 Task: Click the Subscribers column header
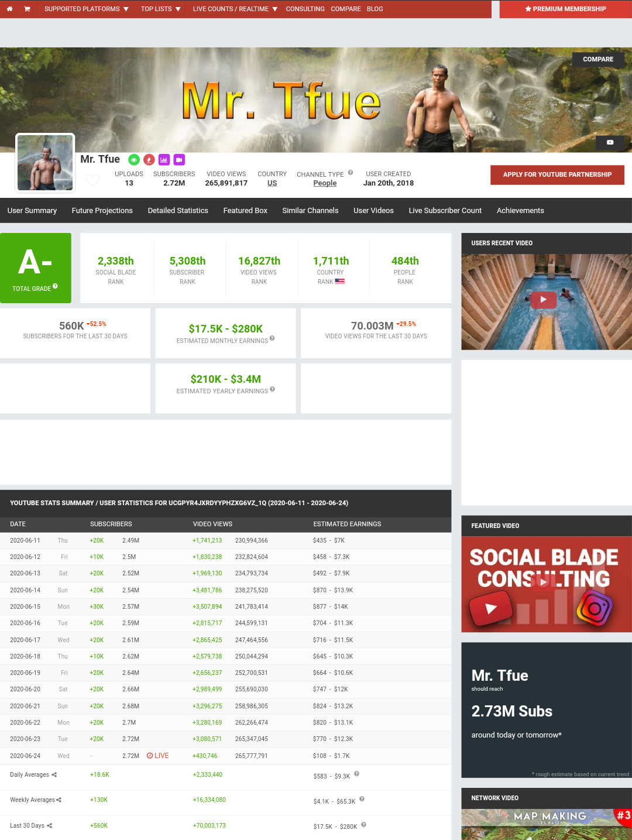[x=111, y=524]
